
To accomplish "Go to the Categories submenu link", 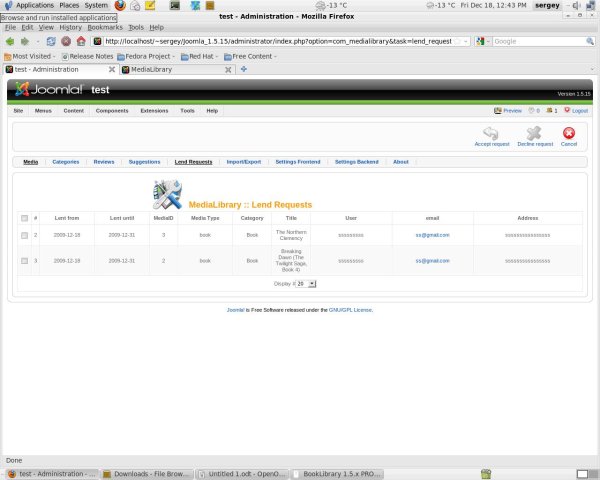I will pos(66,162).
